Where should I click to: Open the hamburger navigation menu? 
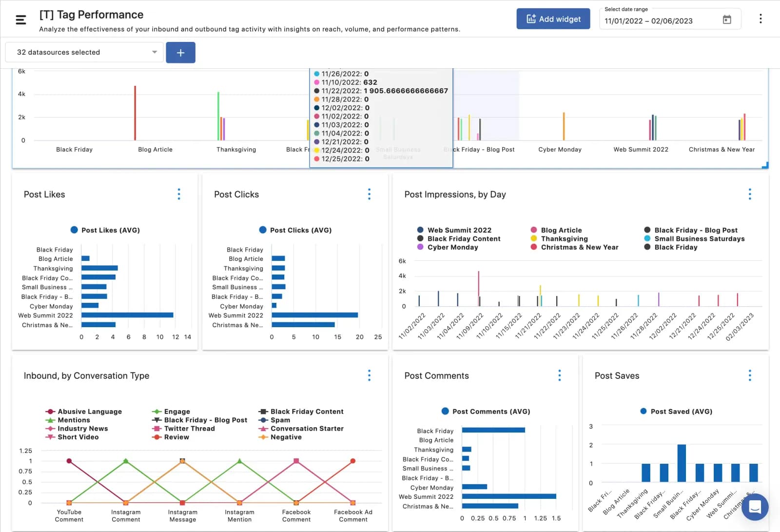[x=20, y=20]
